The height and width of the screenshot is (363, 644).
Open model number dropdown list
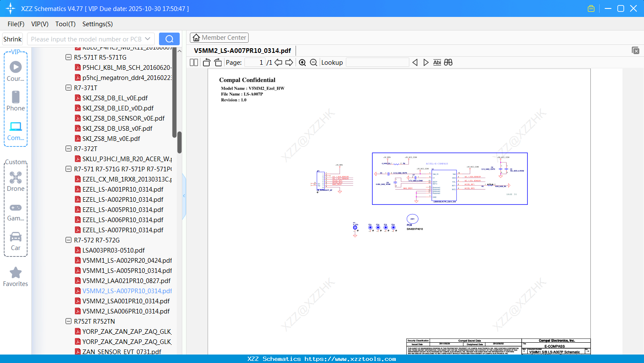point(148,39)
